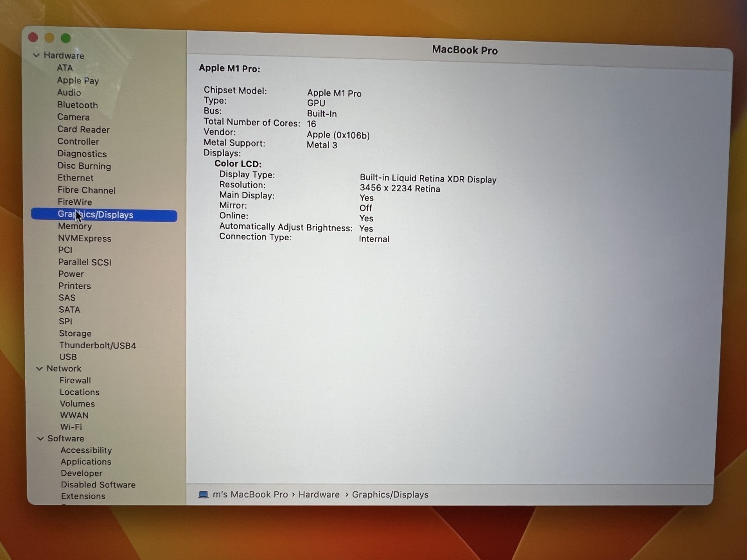
Task: Select PCI in the hardware list
Action: coord(65,250)
